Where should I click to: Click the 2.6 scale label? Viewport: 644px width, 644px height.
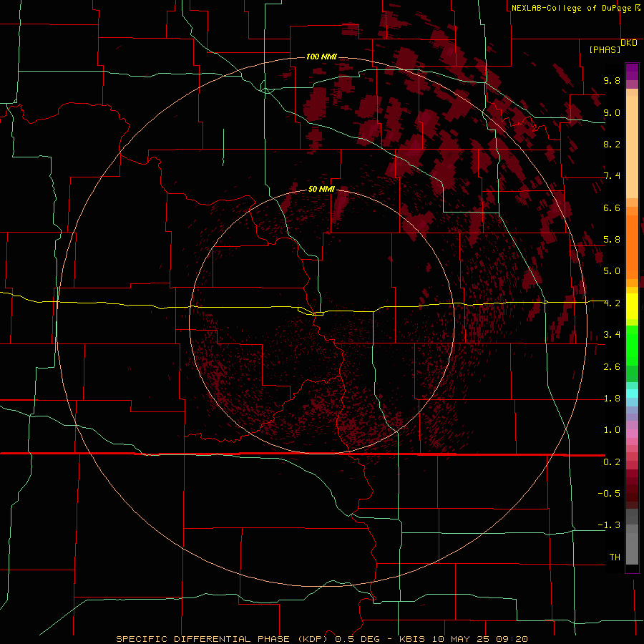pyautogui.click(x=612, y=367)
